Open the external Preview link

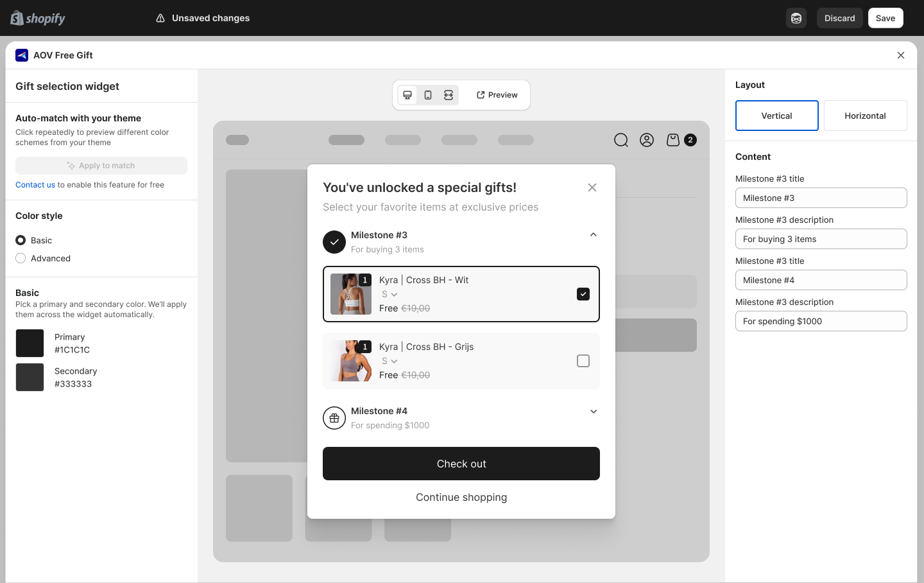click(x=497, y=94)
